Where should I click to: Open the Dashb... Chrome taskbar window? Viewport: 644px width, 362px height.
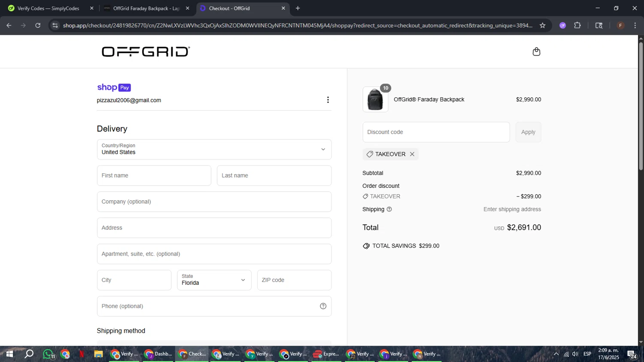click(158, 354)
